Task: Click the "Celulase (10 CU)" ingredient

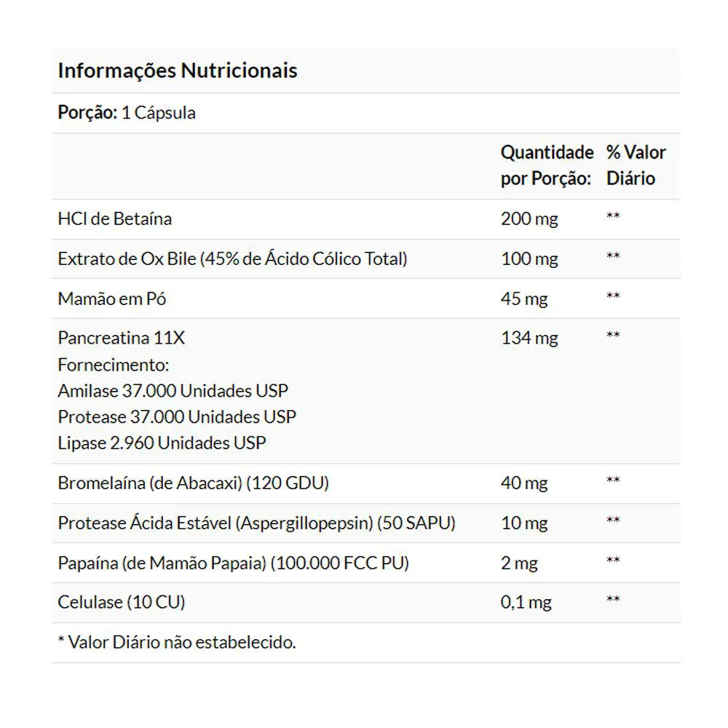Action: [122, 602]
